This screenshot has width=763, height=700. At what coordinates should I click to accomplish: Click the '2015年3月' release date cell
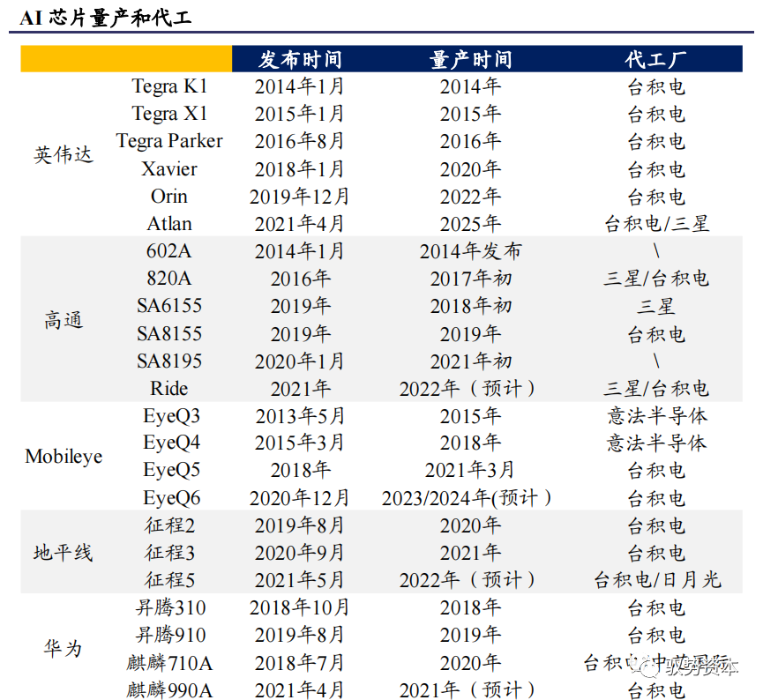[300, 443]
